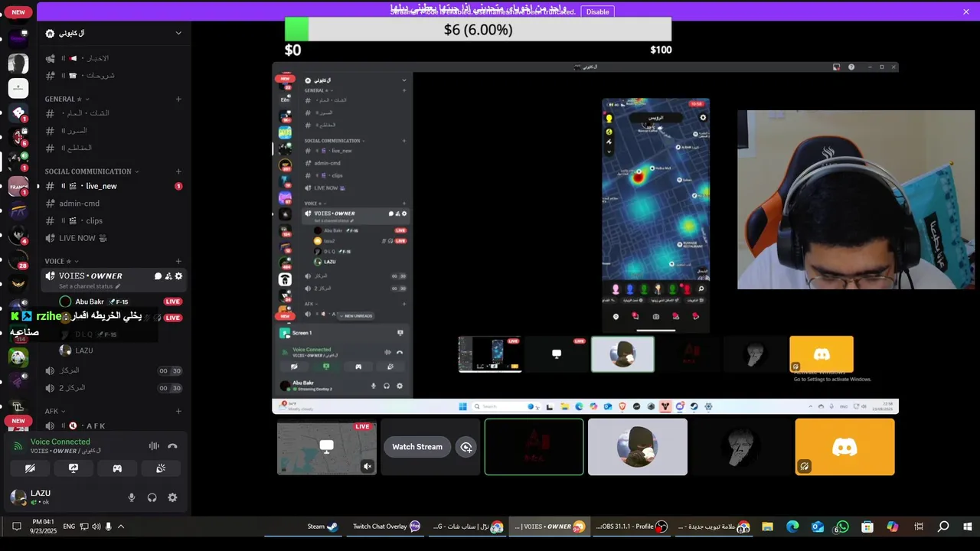Open File Explorer from the taskbar

tap(767, 527)
